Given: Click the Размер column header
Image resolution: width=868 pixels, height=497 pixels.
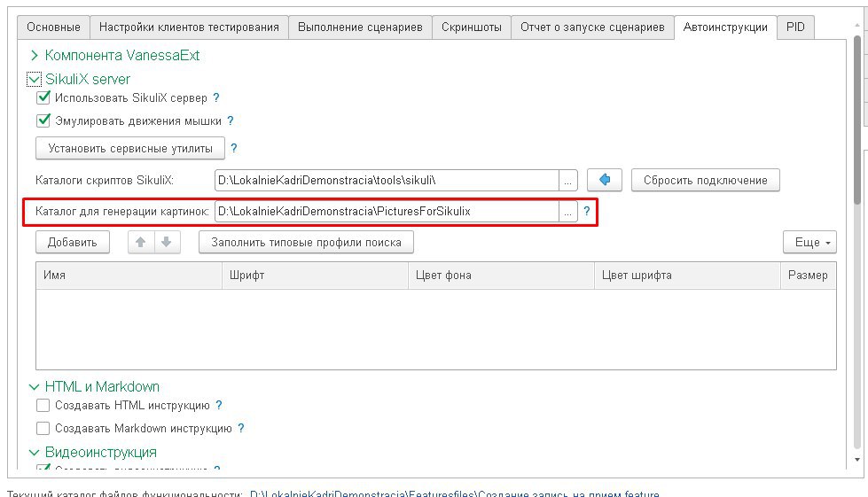Looking at the screenshot, I should coord(809,276).
